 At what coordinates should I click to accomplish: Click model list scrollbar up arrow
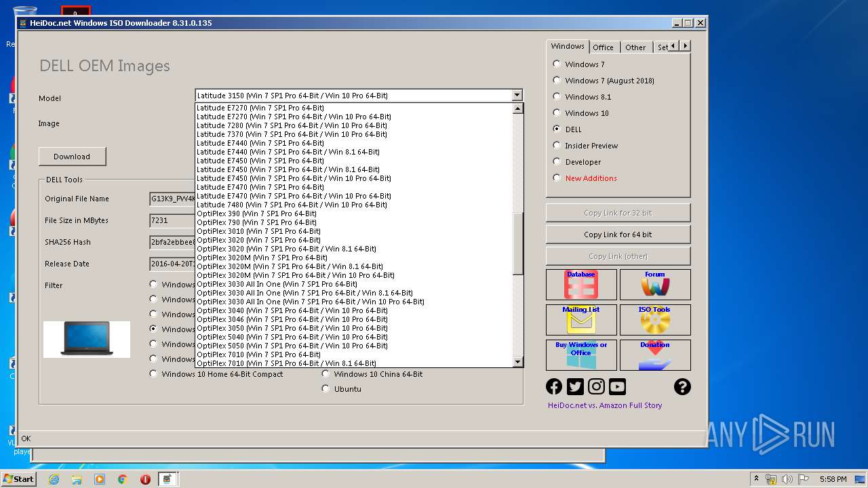point(518,108)
